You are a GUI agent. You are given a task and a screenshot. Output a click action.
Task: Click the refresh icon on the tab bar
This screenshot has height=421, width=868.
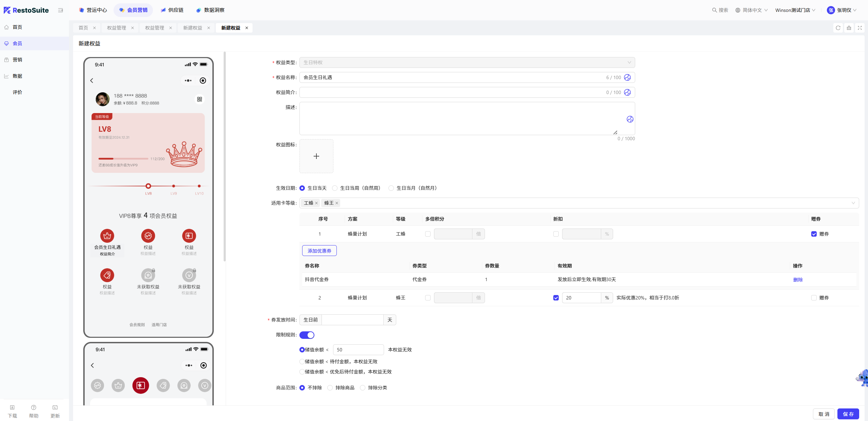click(838, 28)
